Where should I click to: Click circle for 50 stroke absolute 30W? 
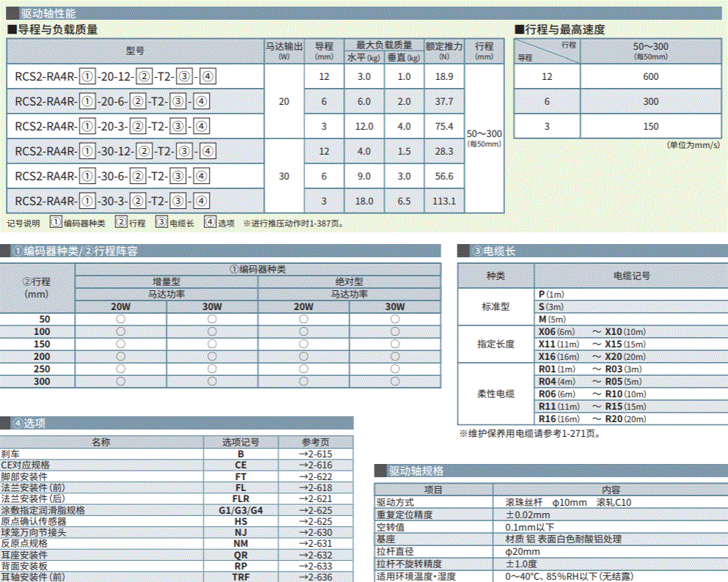(x=395, y=319)
